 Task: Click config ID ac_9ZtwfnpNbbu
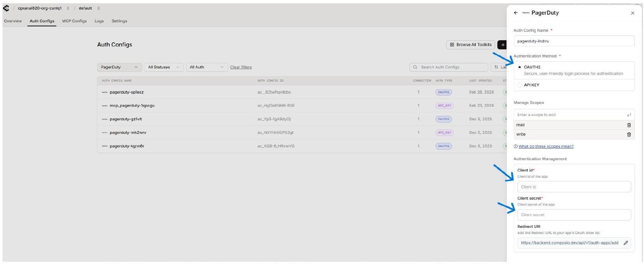274,93
